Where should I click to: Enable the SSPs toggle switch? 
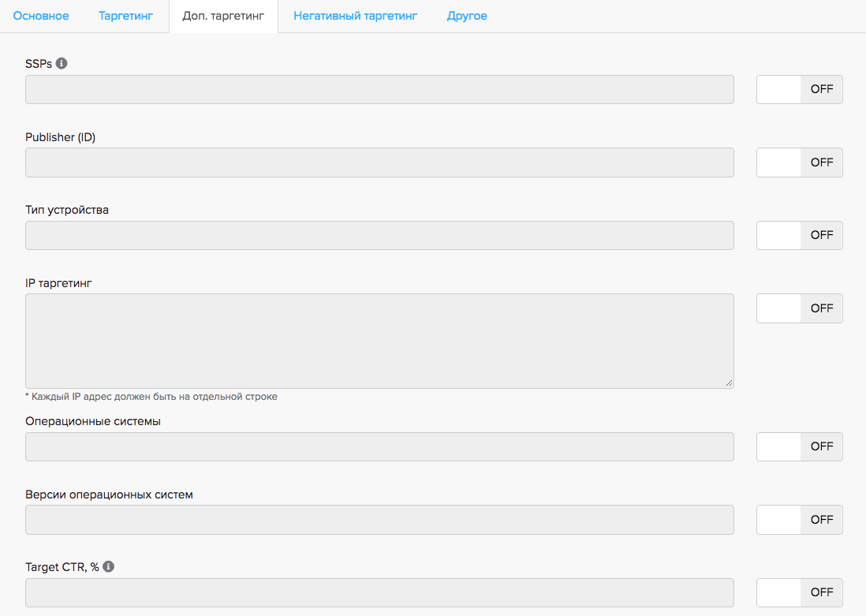click(x=799, y=90)
